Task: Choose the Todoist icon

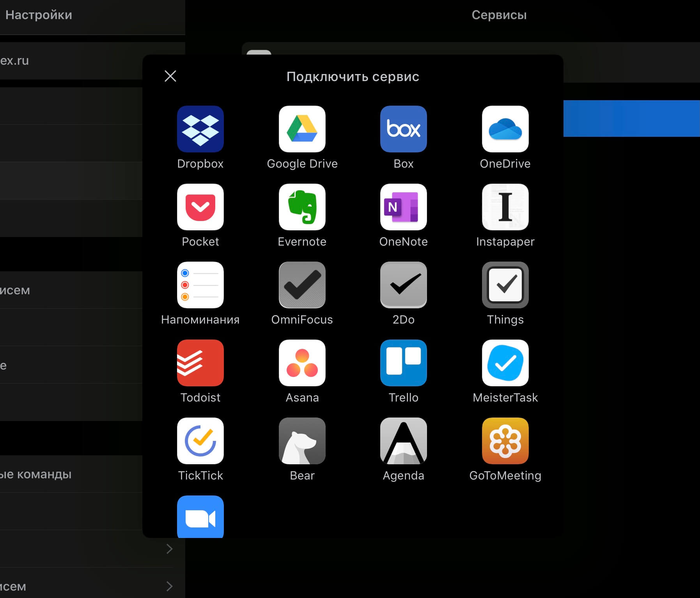Action: 200,363
